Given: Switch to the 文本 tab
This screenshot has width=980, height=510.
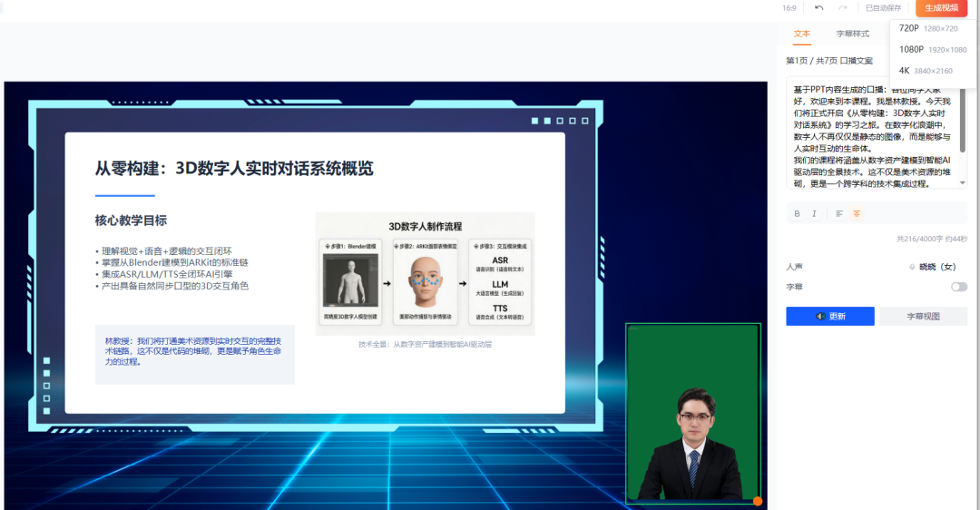Looking at the screenshot, I should point(802,34).
